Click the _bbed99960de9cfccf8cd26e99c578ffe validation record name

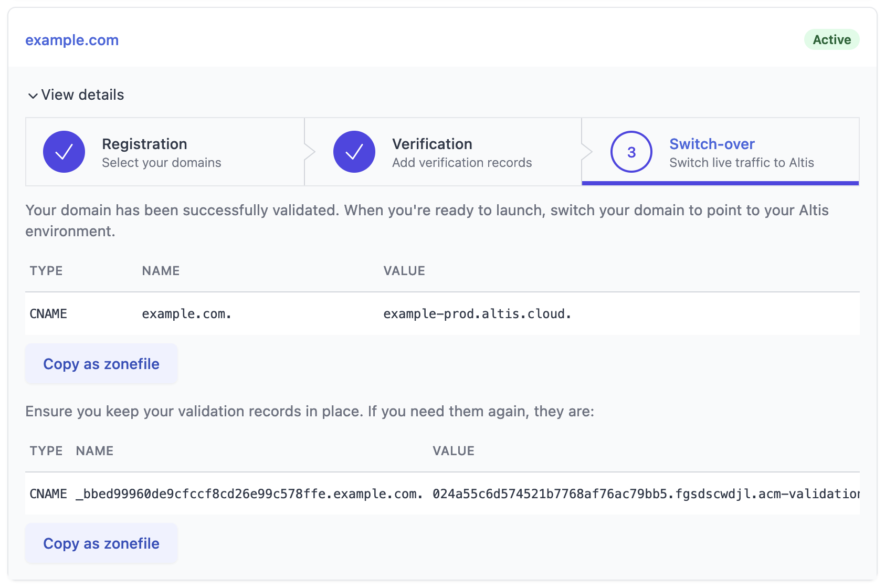pos(249,494)
